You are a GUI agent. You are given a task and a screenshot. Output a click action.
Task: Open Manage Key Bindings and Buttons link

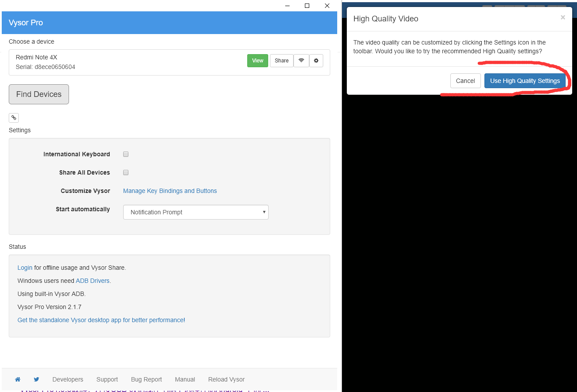170,191
